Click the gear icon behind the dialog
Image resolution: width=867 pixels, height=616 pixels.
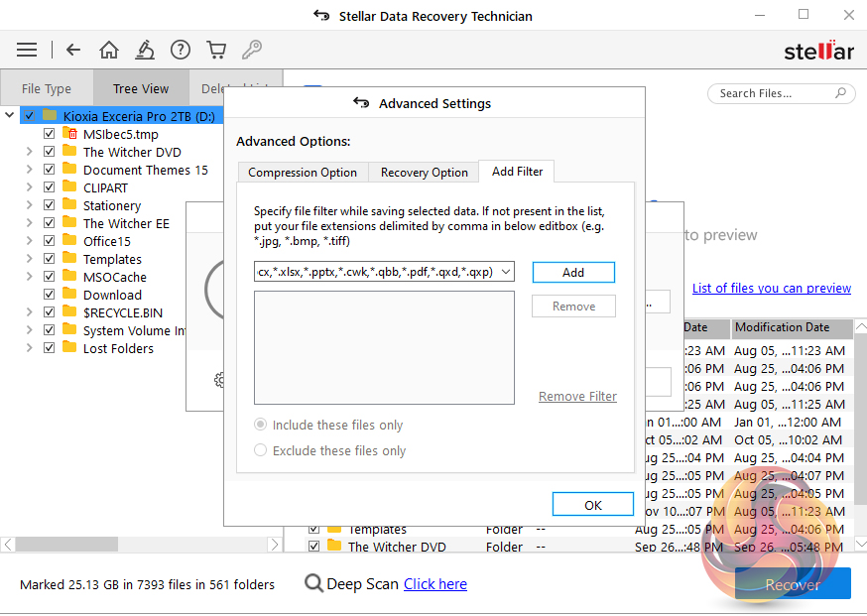click(x=219, y=379)
